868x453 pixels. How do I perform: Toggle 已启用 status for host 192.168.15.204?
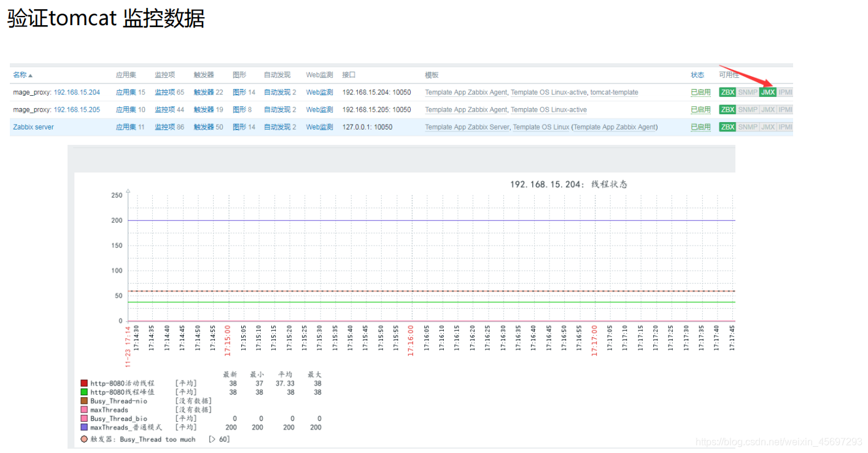click(700, 92)
